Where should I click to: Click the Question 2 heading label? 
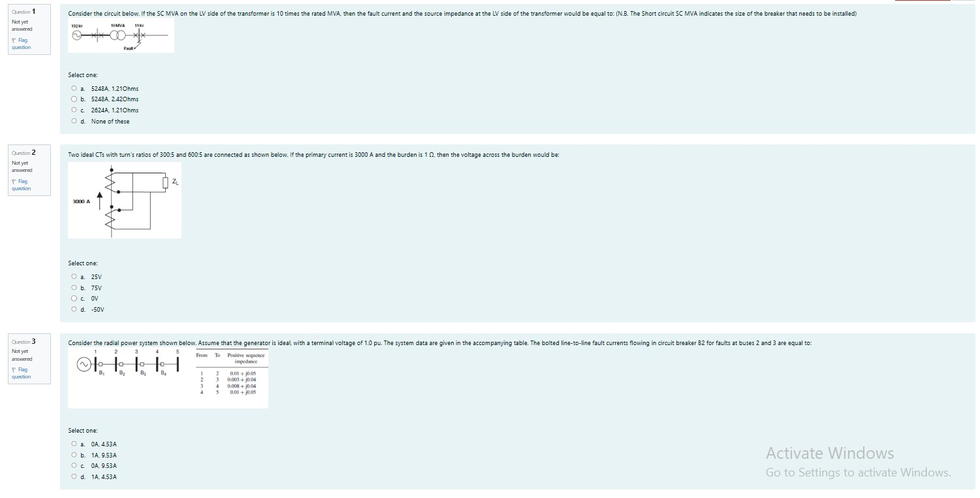click(x=24, y=152)
